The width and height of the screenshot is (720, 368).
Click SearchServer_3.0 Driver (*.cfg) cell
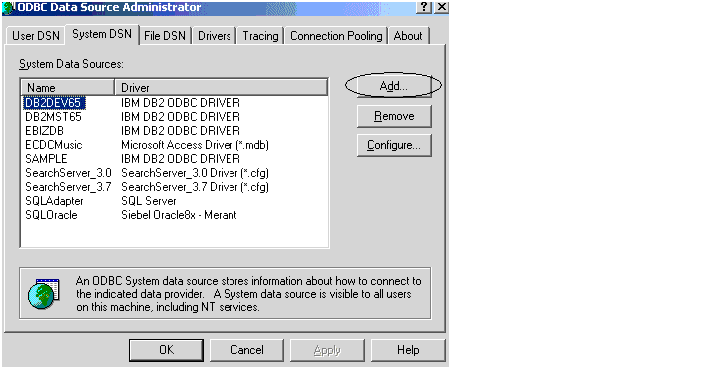195,173
